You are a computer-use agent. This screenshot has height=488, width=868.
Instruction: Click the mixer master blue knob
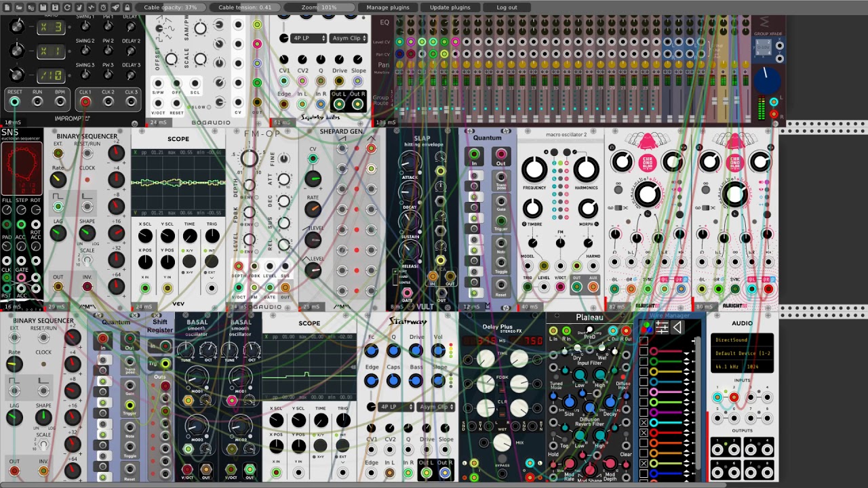pos(768,80)
